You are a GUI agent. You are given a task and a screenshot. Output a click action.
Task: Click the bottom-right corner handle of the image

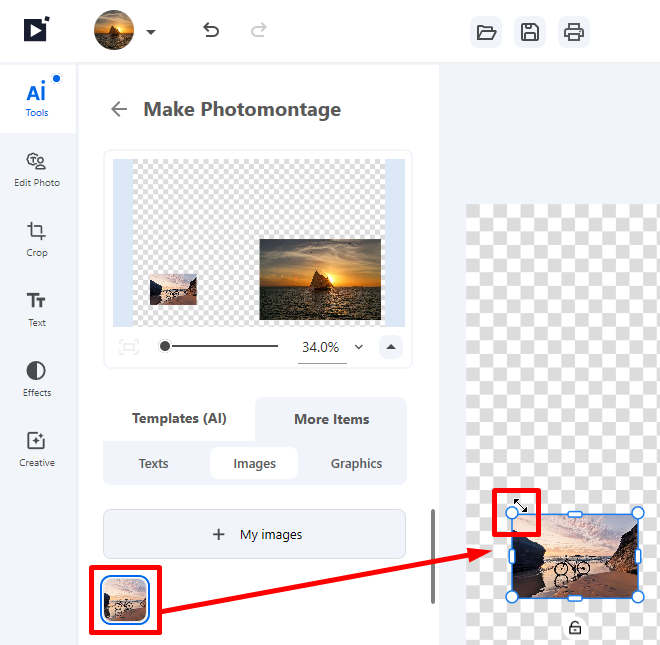[x=638, y=597]
